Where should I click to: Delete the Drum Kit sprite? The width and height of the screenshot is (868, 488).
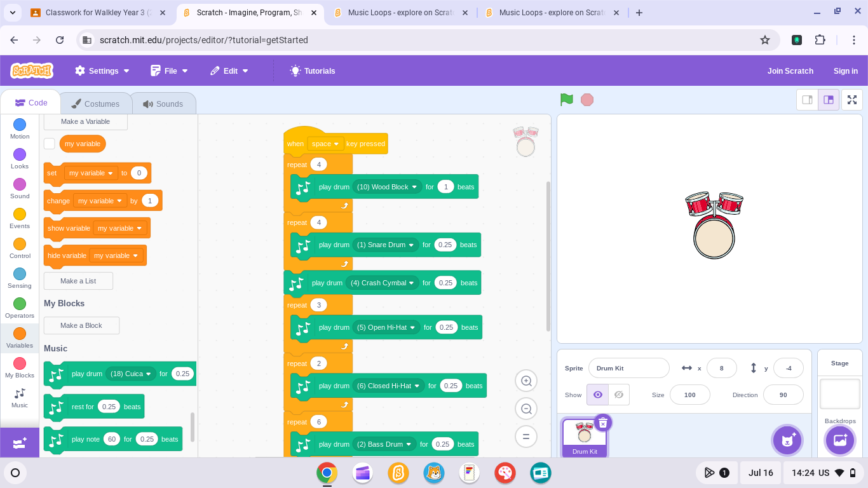[603, 423]
